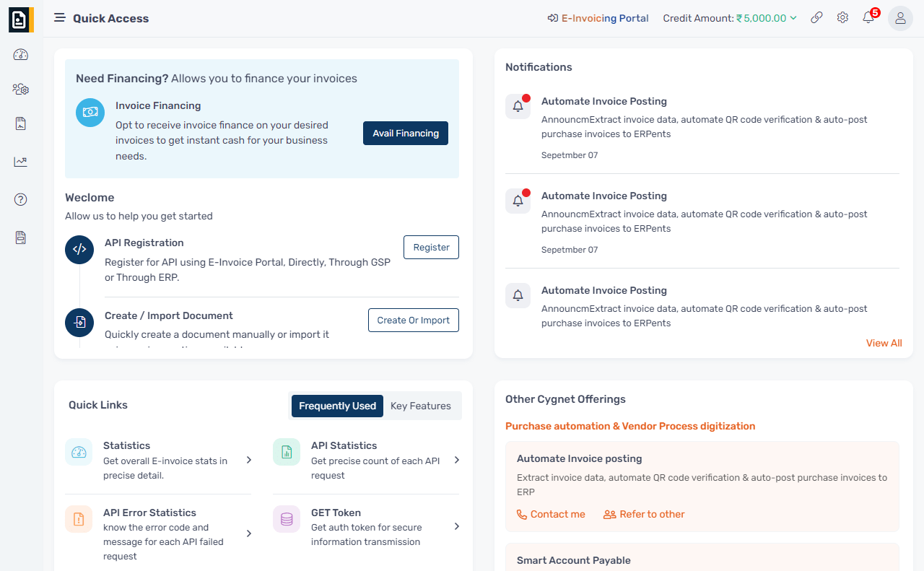
Task: Open the E-Invoicing Portal link
Action: [x=598, y=18]
